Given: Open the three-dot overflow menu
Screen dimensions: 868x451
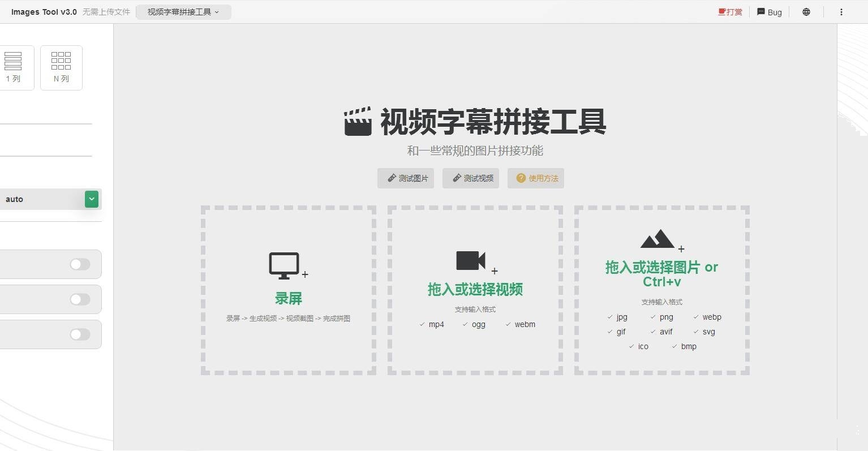Looking at the screenshot, I should click(841, 12).
